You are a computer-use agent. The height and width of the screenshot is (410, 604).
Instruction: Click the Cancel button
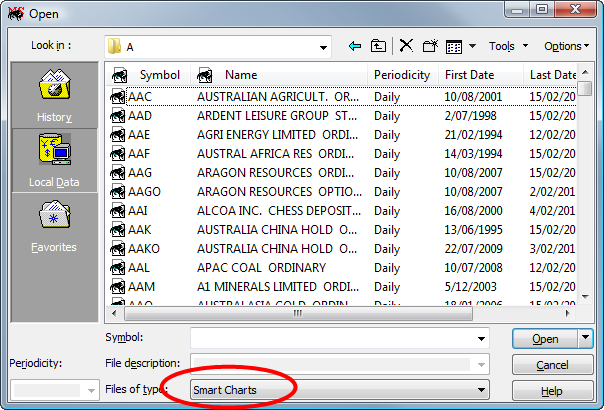[552, 365]
